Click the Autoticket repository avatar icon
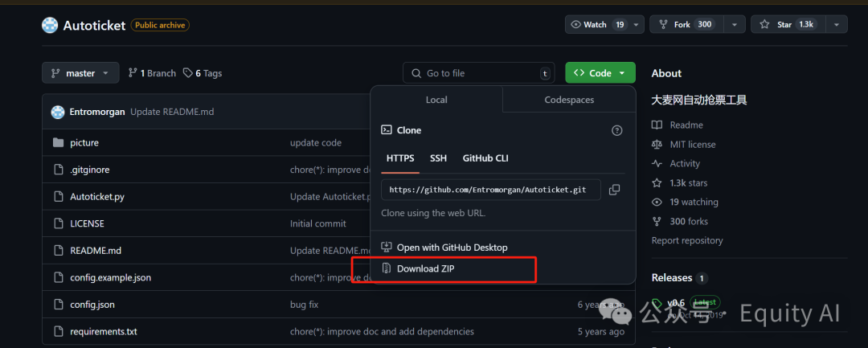Viewport: 868px width, 348px height. pyautogui.click(x=50, y=25)
